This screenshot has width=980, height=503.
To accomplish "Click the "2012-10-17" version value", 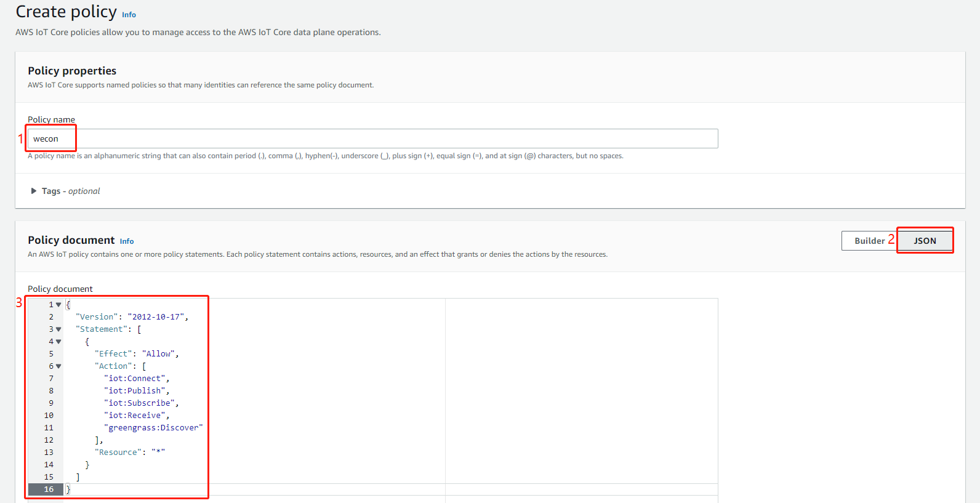I will [156, 317].
